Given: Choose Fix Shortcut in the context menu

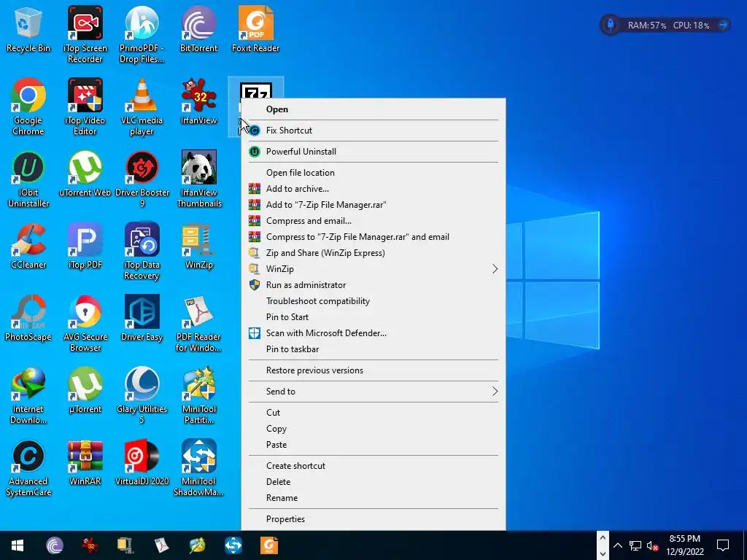Looking at the screenshot, I should coord(373,130).
